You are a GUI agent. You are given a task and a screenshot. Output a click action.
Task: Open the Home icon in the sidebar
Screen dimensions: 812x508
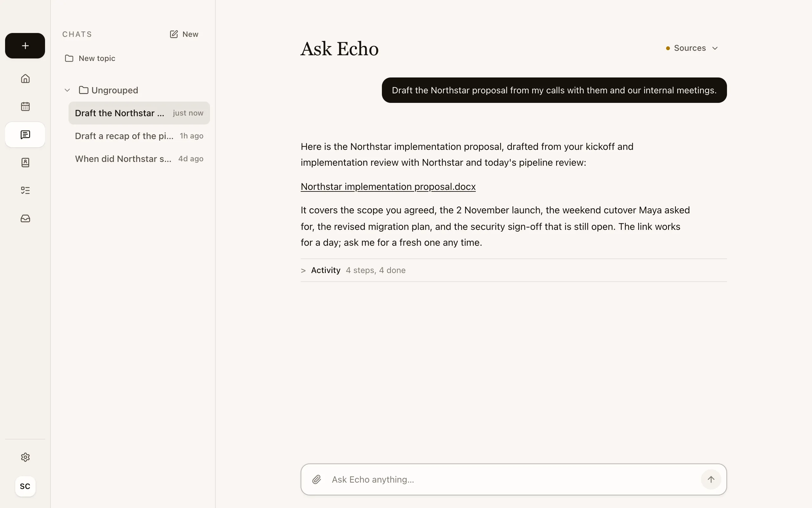[25, 79]
